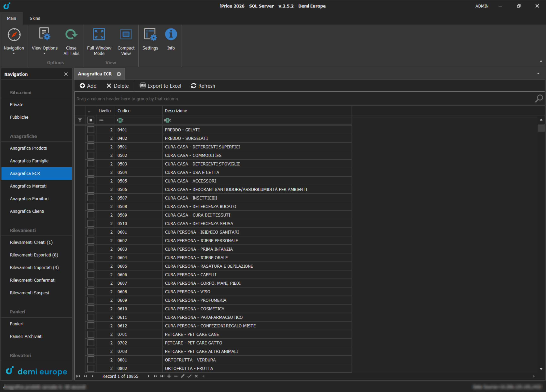
Task: Click the Delete button
Action: pyautogui.click(x=118, y=86)
